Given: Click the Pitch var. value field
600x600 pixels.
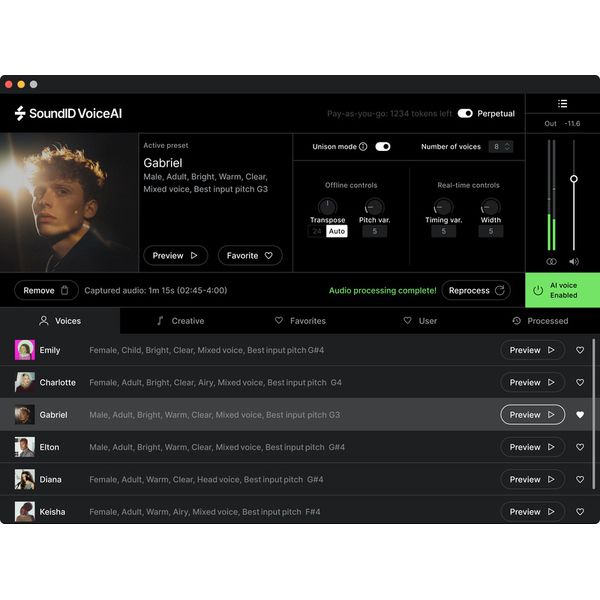Looking at the screenshot, I should click(374, 231).
